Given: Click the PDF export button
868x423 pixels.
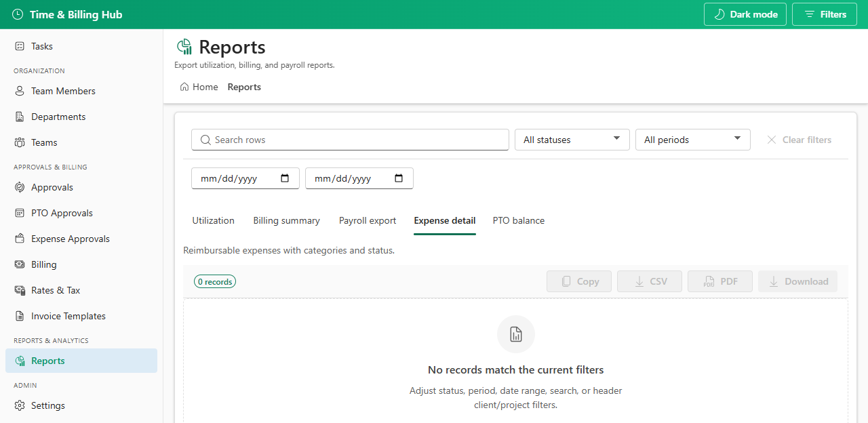Looking at the screenshot, I should click(720, 281).
